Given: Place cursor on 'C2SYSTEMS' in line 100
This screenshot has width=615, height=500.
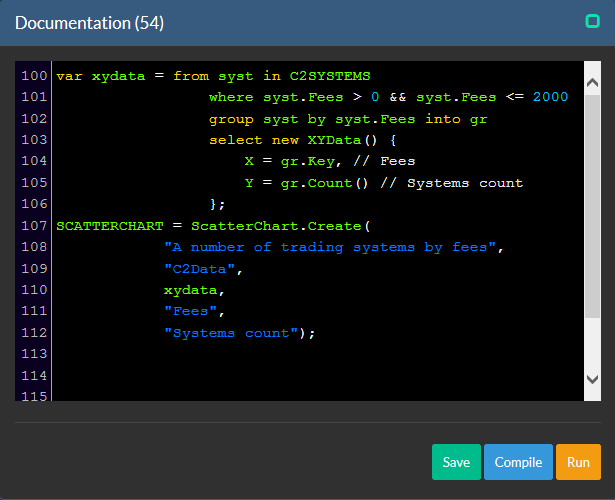Looking at the screenshot, I should 330,76.
